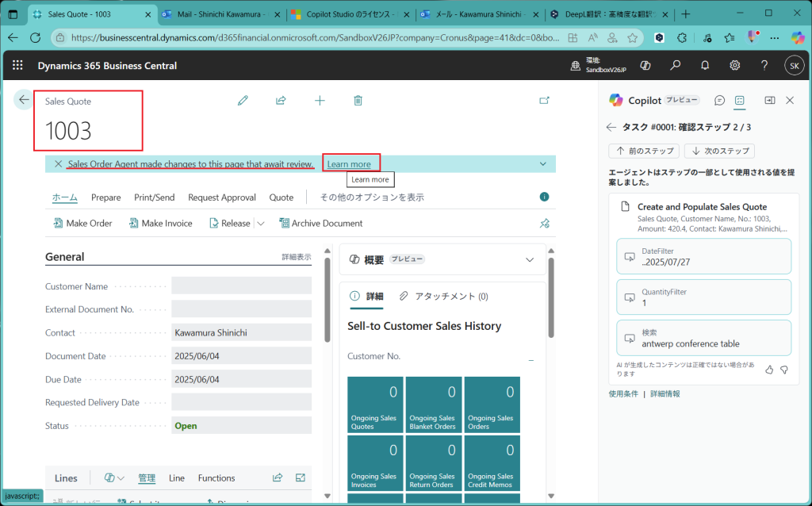Open the Ongoing Sales Blanket Orders tile

pos(434,405)
